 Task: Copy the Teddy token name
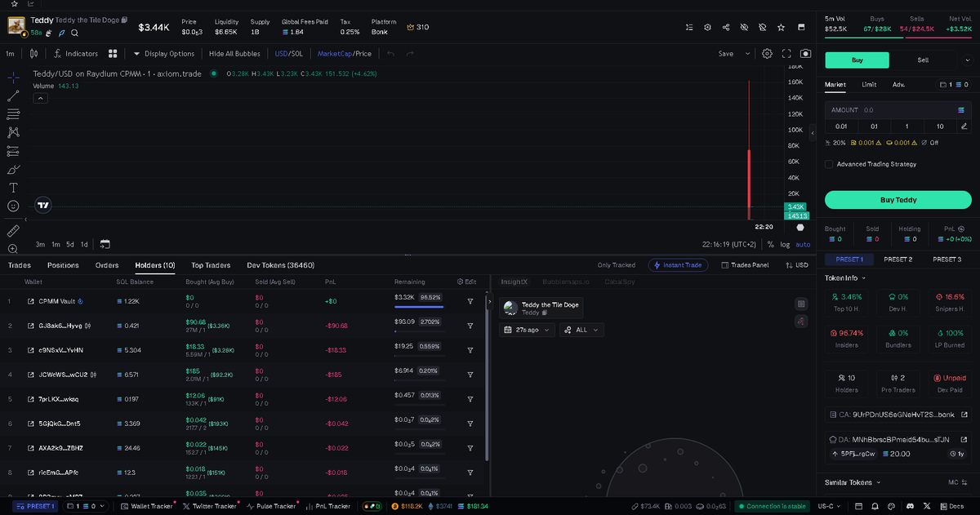(x=125, y=20)
